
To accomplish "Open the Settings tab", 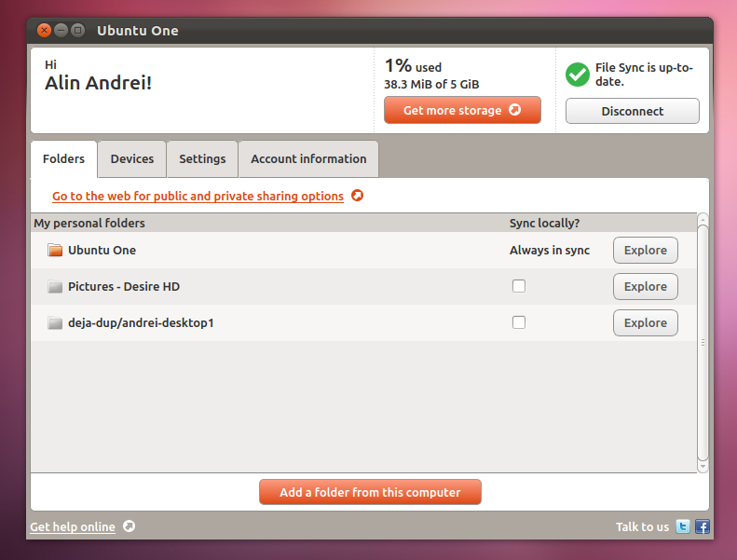I will [202, 159].
